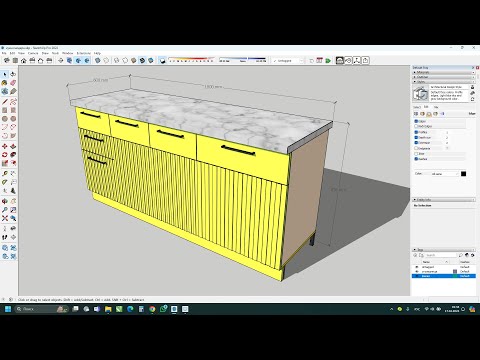Click the update style refresh button

(x=472, y=99)
